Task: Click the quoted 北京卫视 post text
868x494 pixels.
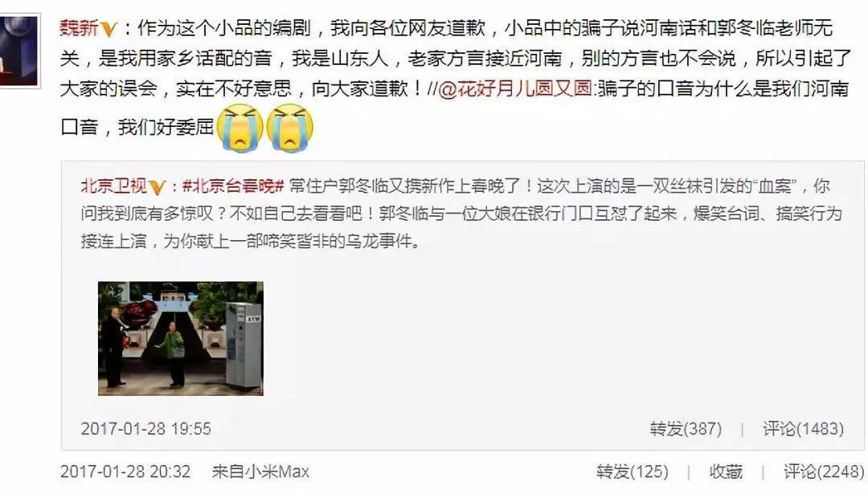Action: pyautogui.click(x=461, y=214)
